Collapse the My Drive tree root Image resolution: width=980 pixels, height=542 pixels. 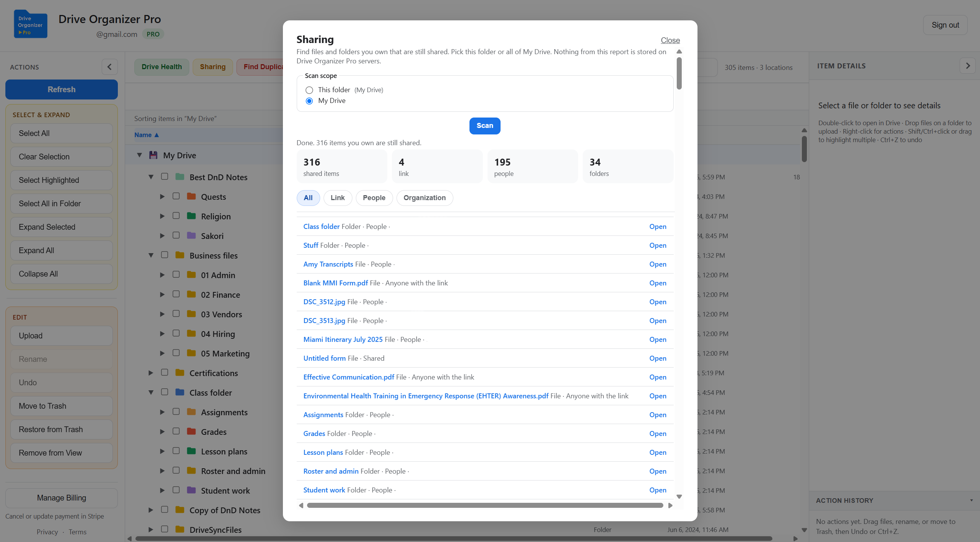point(139,155)
